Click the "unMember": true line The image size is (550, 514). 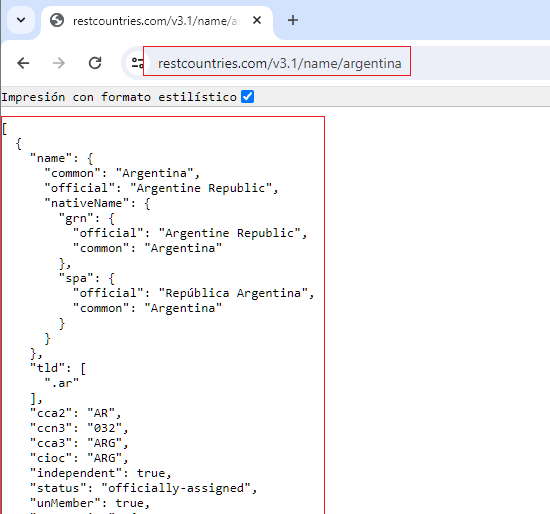[x=90, y=503]
